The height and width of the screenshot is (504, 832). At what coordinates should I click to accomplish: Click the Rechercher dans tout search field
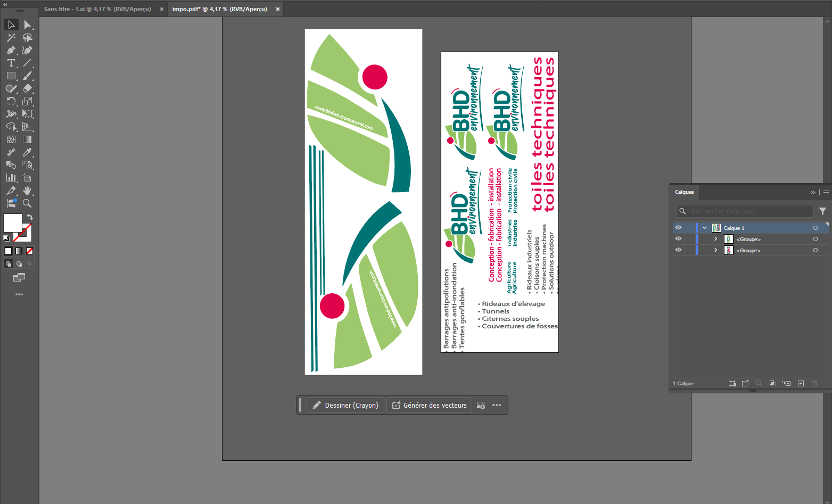click(x=745, y=211)
